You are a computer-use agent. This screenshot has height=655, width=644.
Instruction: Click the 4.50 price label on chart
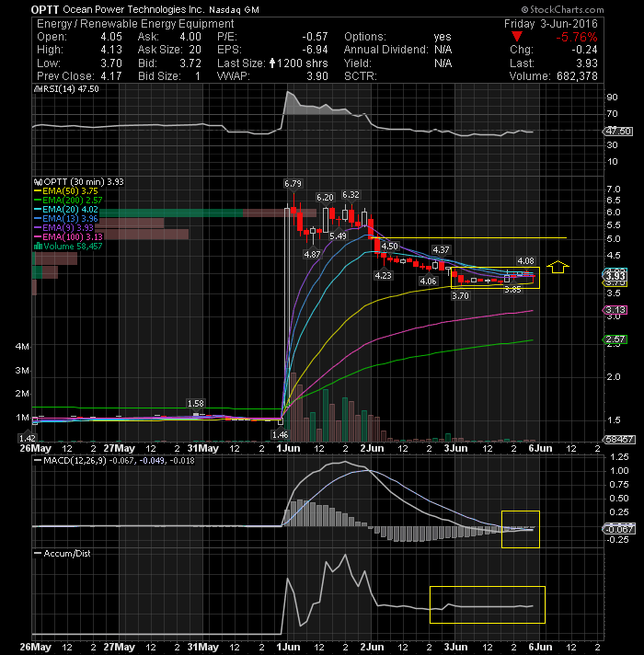tap(390, 247)
